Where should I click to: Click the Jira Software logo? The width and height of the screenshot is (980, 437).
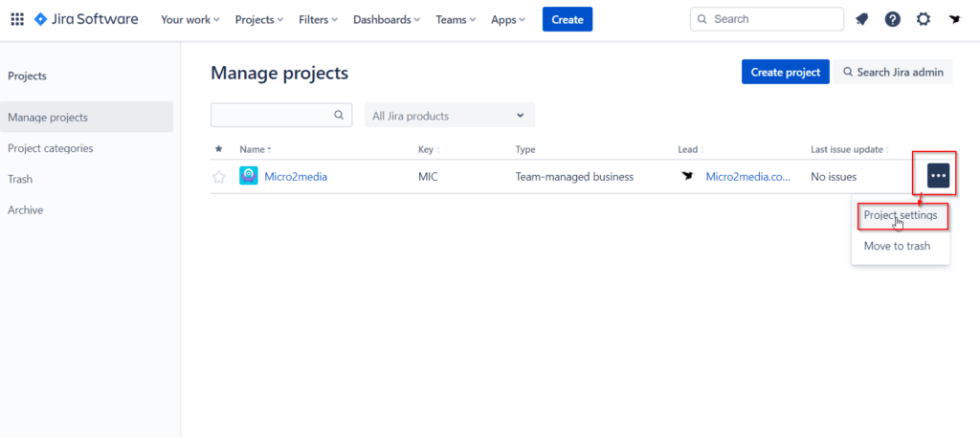coord(86,19)
